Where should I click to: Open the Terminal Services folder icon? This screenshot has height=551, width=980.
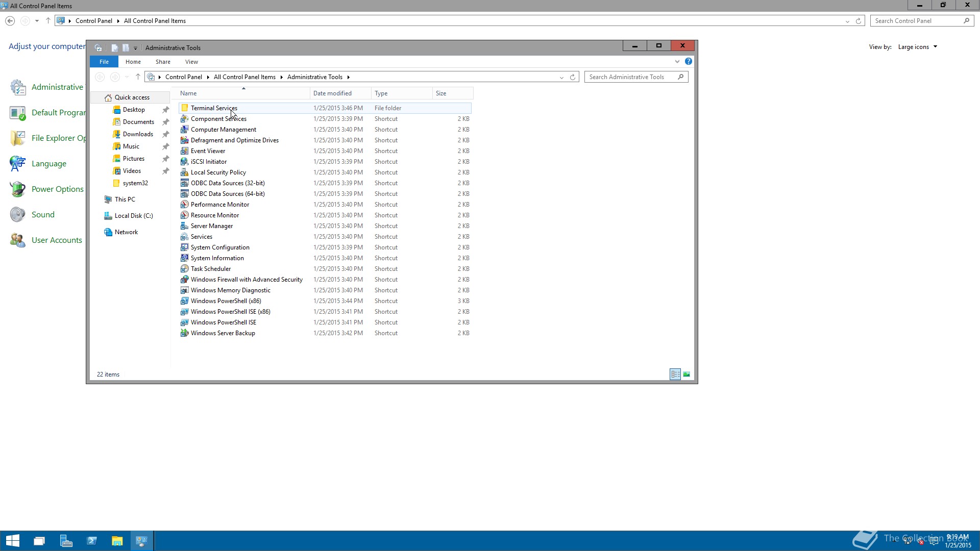coord(185,108)
